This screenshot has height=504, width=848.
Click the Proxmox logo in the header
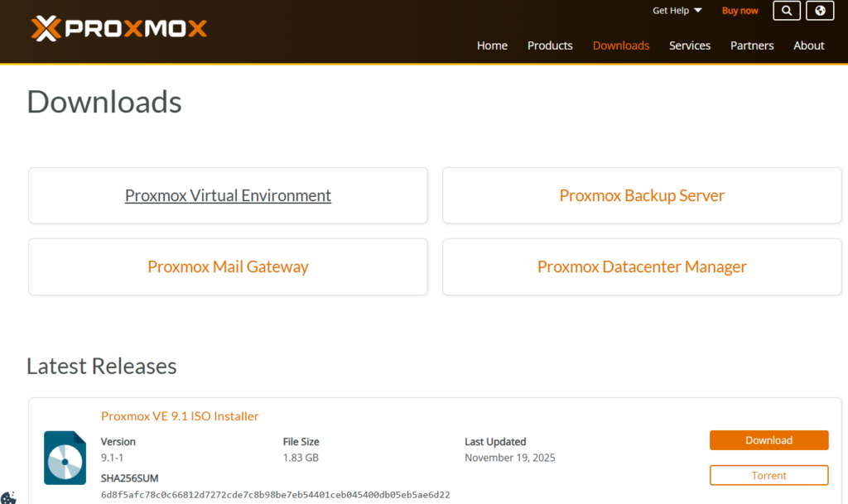pos(119,29)
